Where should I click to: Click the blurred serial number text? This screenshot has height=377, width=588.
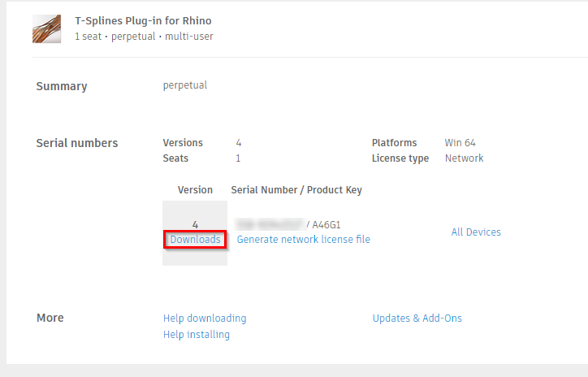pos(268,224)
